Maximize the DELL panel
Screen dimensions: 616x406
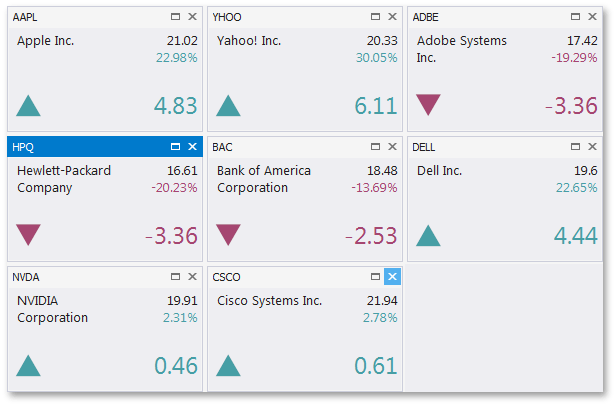(x=575, y=147)
